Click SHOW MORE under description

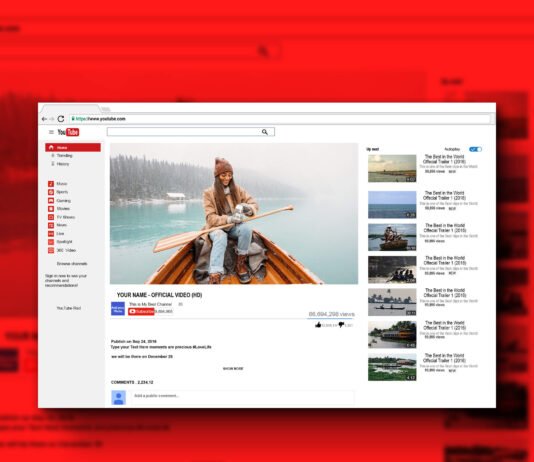tap(233, 369)
